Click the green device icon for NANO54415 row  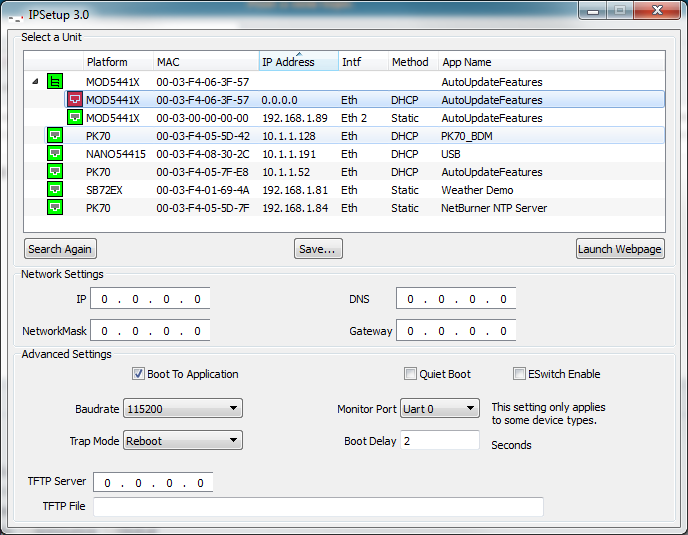55,153
